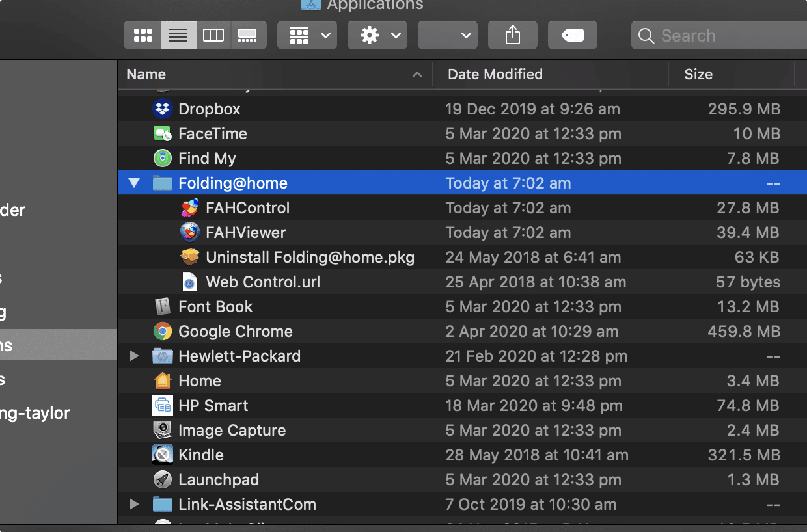The width and height of the screenshot is (807, 532).
Task: Select the Google Chrome row name
Action: coord(236,331)
